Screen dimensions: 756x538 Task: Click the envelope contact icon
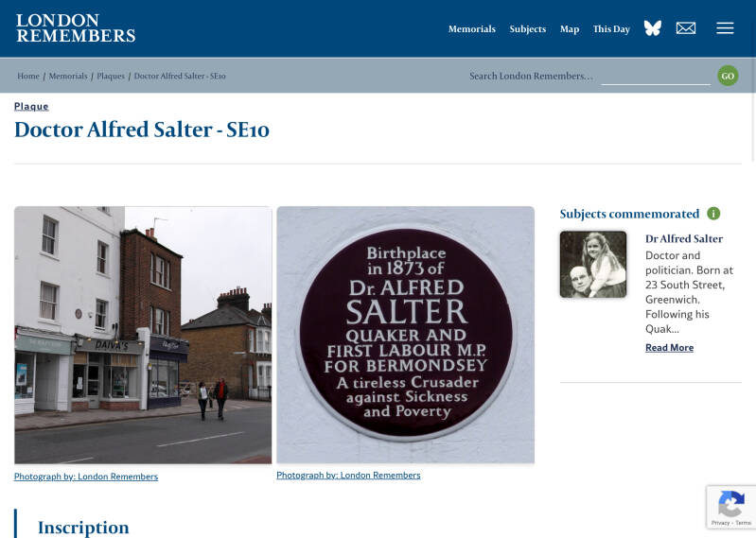point(686,28)
